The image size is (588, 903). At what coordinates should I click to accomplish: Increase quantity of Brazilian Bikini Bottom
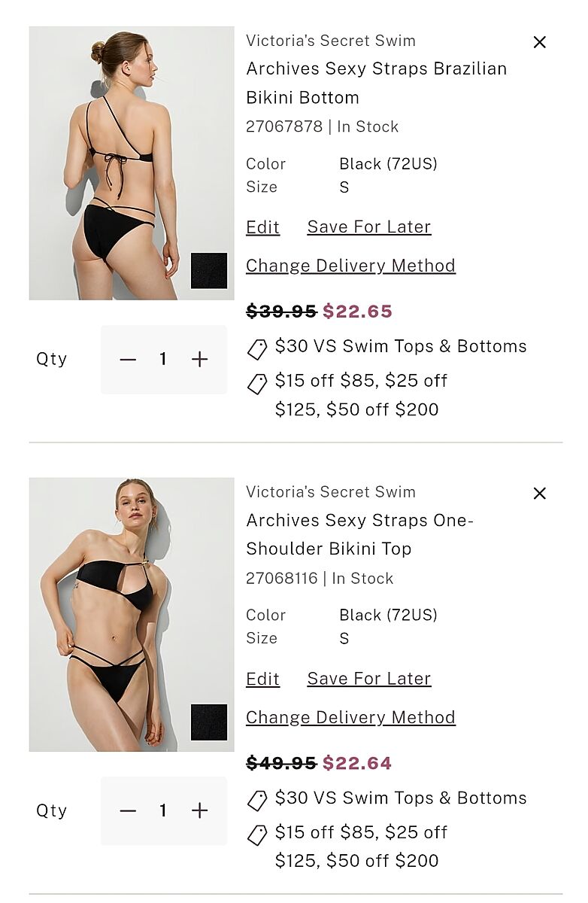click(199, 360)
